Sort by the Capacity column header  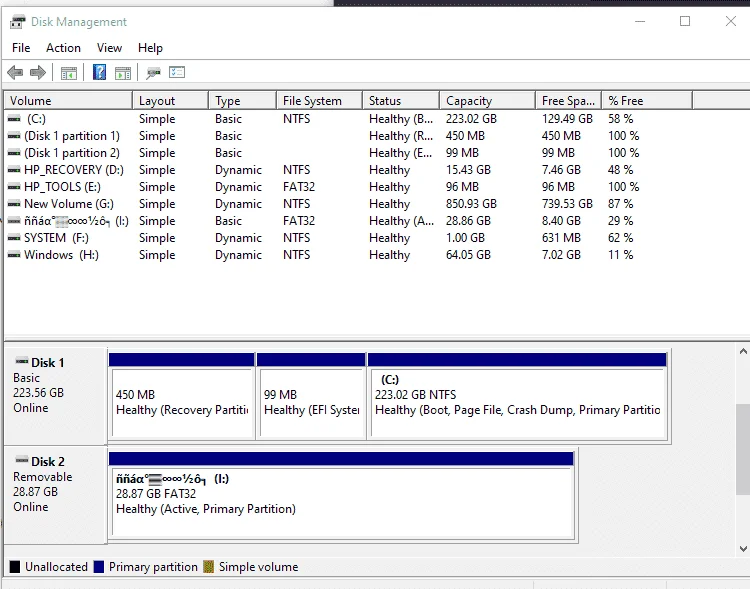487,100
